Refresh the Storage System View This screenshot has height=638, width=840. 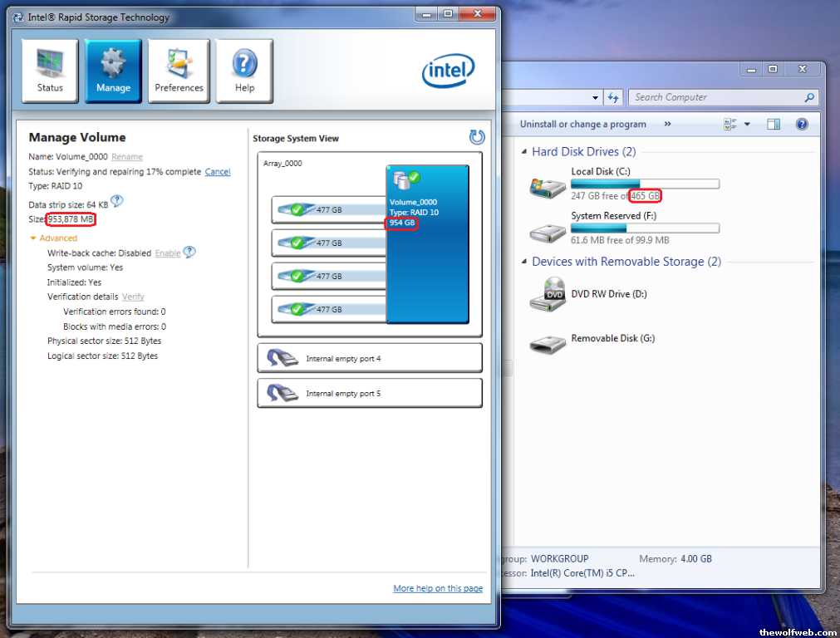coord(476,137)
